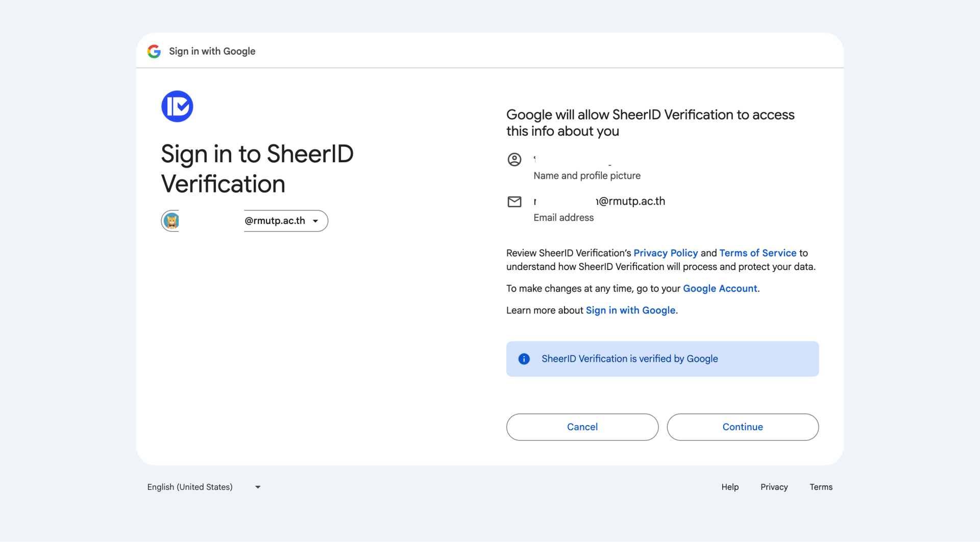Screen dimensions: 980x542
Task: Open Help in the footer
Action: click(730, 487)
